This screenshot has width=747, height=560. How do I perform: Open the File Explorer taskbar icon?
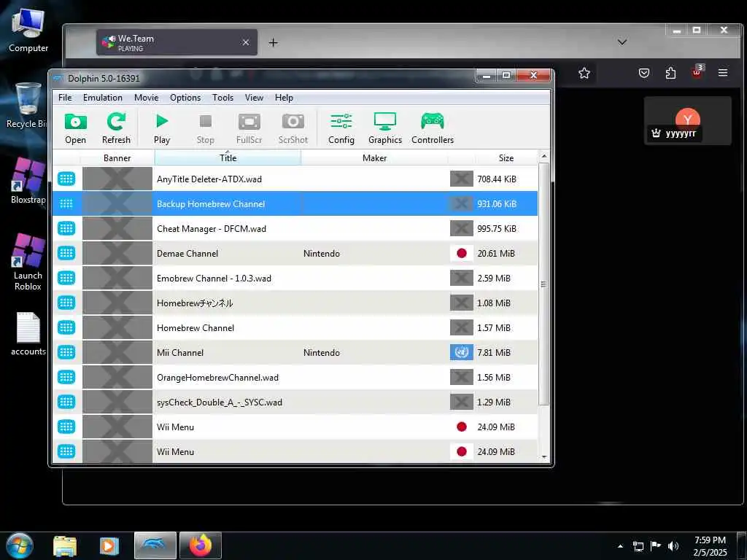tap(65, 545)
